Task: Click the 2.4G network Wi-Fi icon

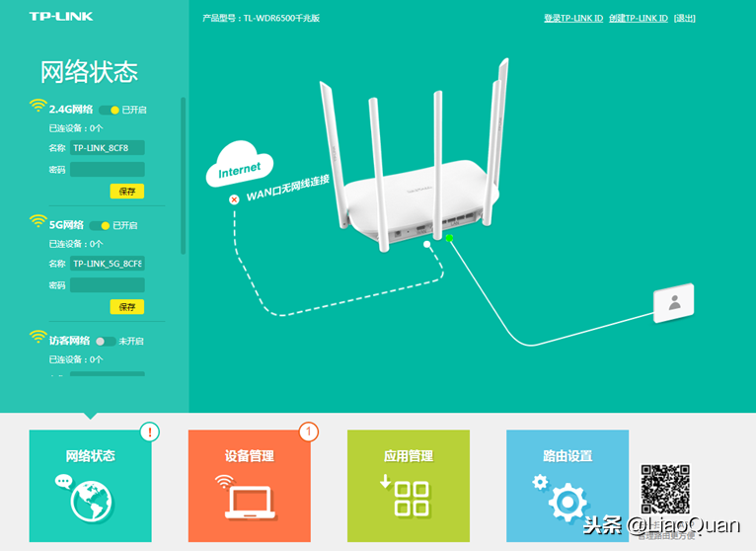Action: pos(38,107)
